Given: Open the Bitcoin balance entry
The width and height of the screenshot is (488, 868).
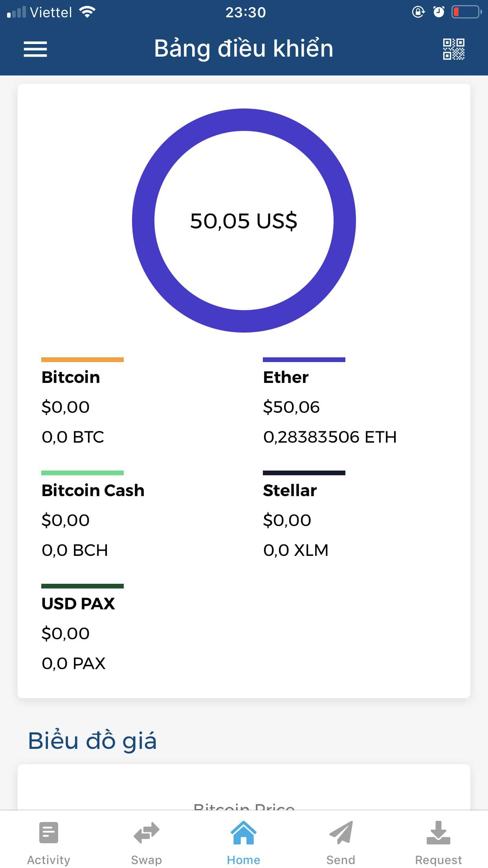Looking at the screenshot, I should point(71,407).
